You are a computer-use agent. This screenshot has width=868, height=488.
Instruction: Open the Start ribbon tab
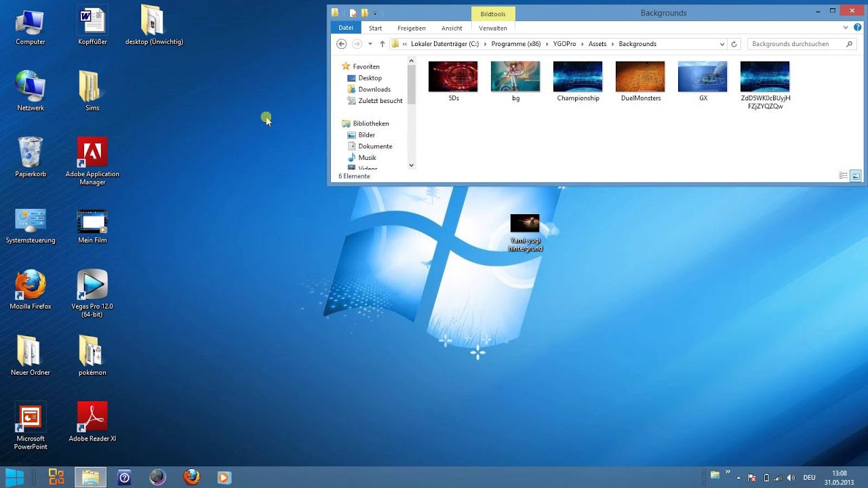(x=375, y=28)
